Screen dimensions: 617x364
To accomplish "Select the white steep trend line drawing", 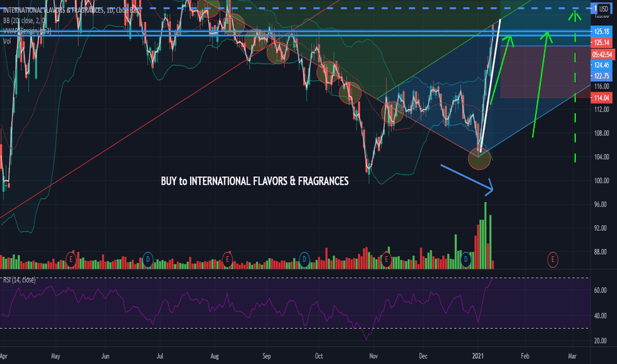I will [x=491, y=85].
